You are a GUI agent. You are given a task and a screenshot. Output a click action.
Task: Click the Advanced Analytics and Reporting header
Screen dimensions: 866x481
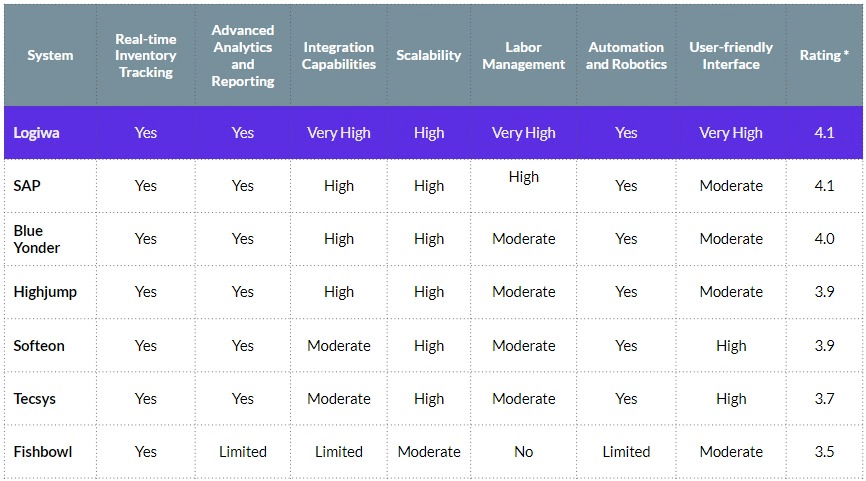pos(243,55)
